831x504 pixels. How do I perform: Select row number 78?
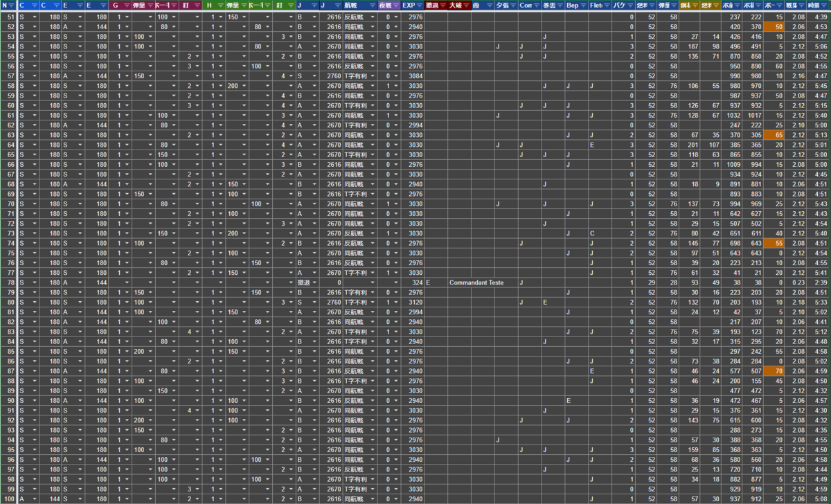pos(8,282)
